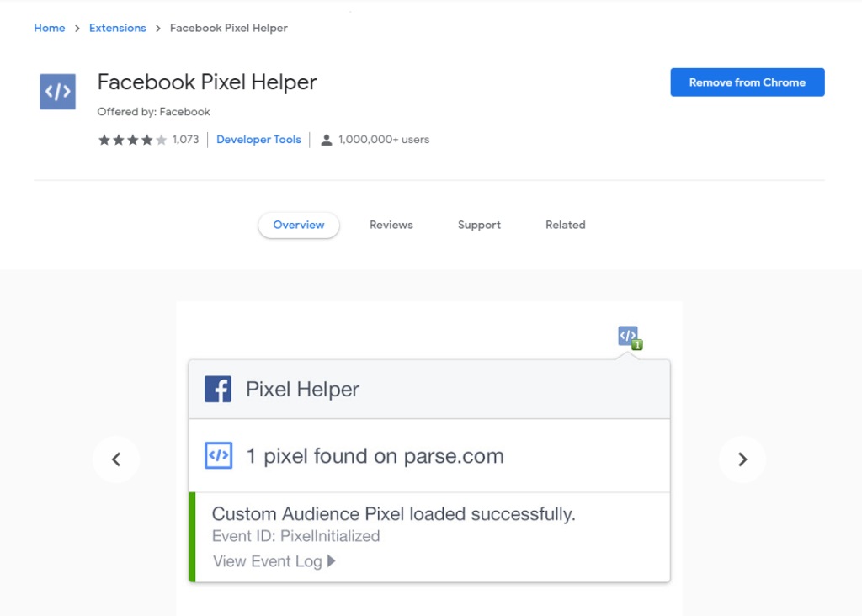Go to previous screenshot with left arrow
This screenshot has height=616, width=862.
point(116,459)
